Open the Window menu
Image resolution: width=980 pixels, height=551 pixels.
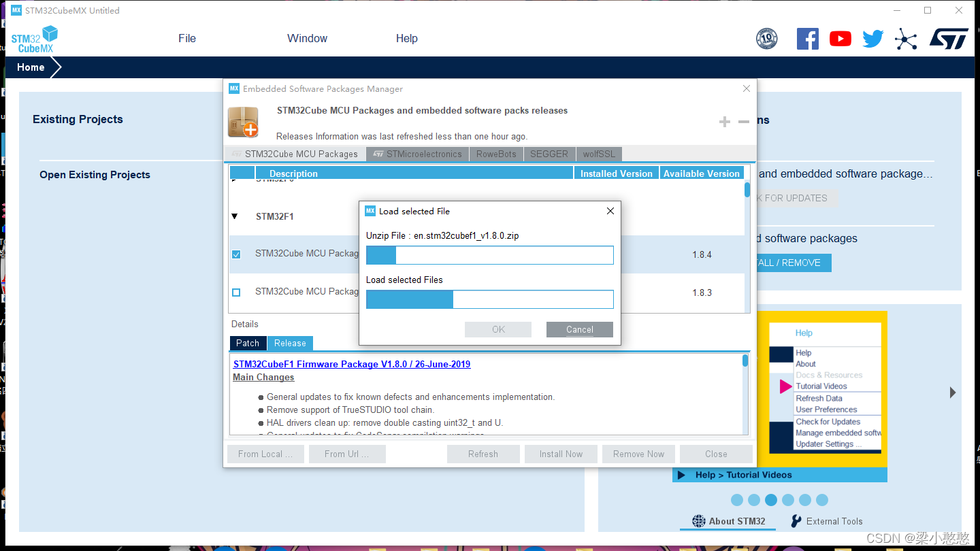[x=307, y=39]
